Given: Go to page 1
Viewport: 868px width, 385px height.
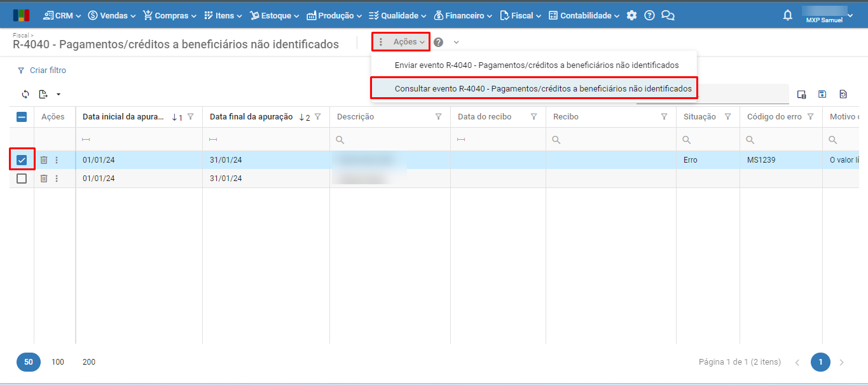Looking at the screenshot, I should [x=820, y=362].
